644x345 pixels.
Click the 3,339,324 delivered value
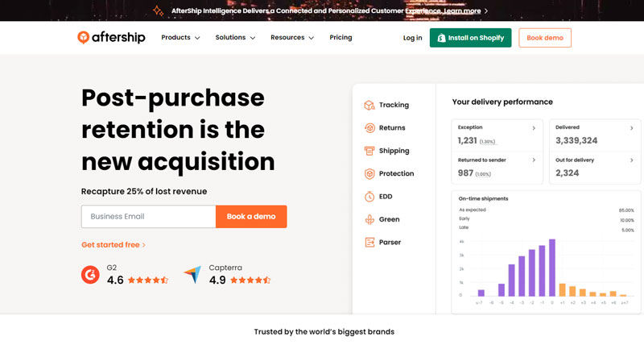tap(576, 140)
